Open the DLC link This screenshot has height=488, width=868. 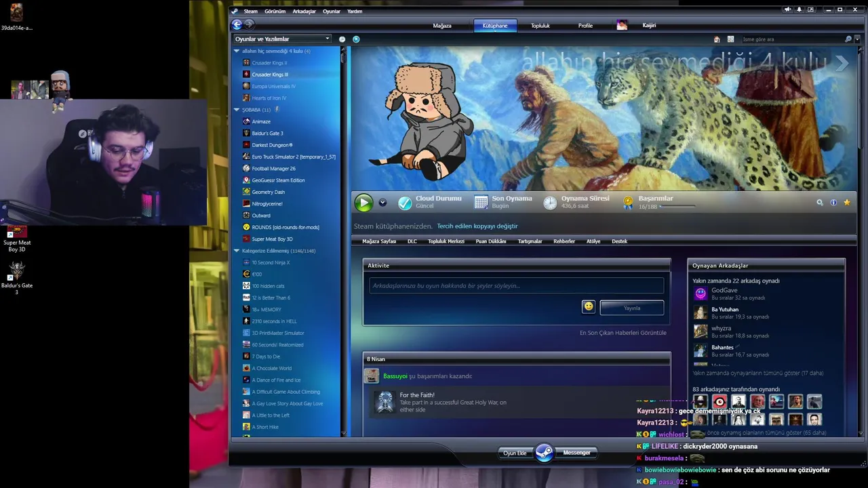[412, 241]
